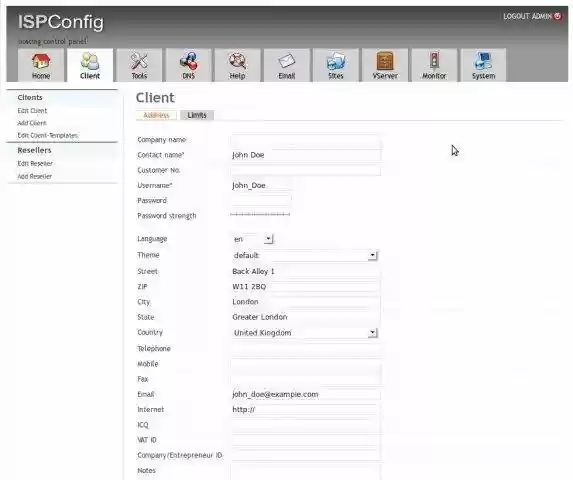Open Add Reseller in sidebar
The height and width of the screenshot is (480, 573).
[35, 176]
